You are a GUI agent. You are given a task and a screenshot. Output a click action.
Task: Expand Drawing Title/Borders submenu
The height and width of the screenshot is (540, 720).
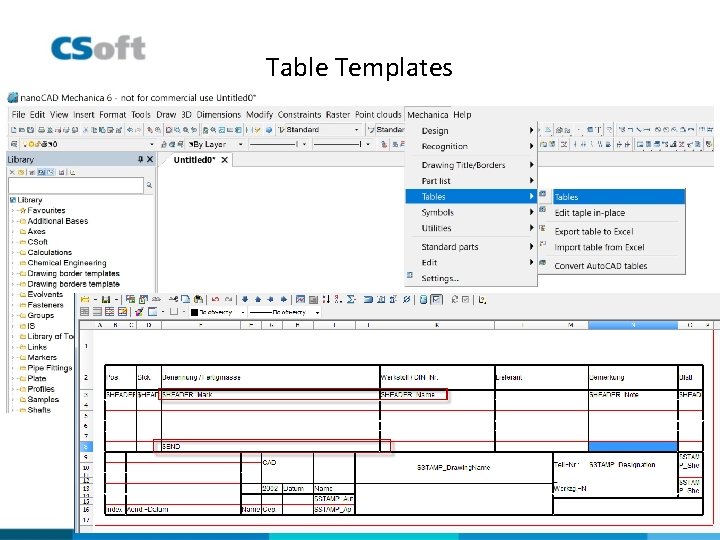[471, 165]
